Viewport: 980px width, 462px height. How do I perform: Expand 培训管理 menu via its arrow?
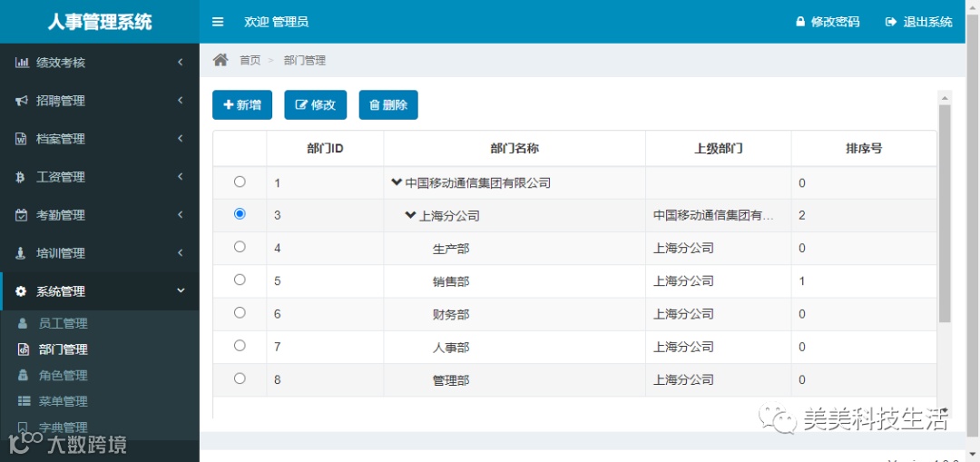tap(180, 253)
